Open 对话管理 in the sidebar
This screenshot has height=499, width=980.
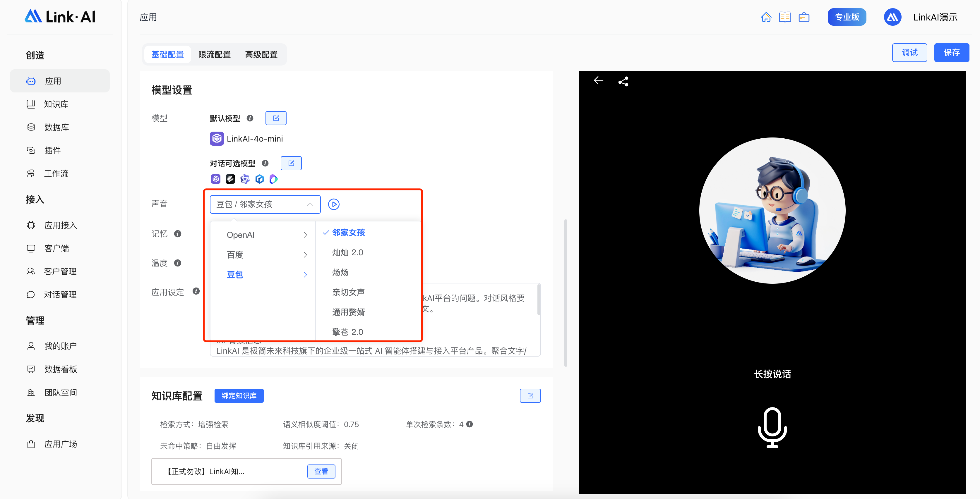pyautogui.click(x=60, y=295)
